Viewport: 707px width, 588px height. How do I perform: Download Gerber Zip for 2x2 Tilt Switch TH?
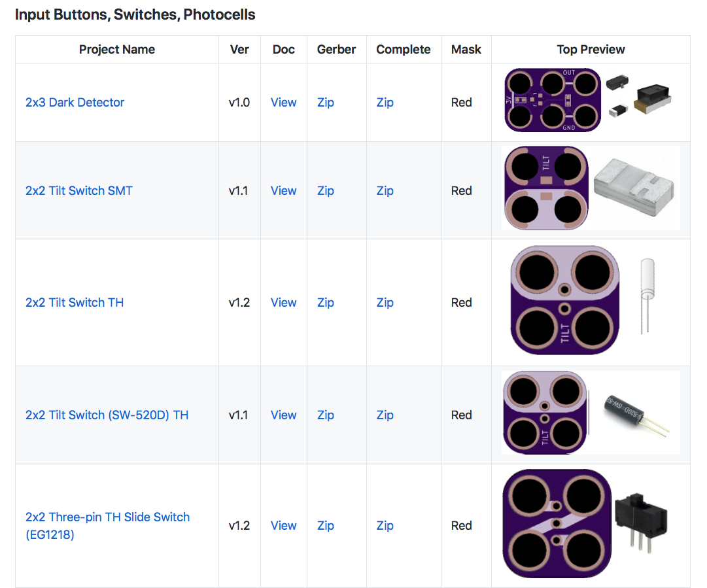325,303
